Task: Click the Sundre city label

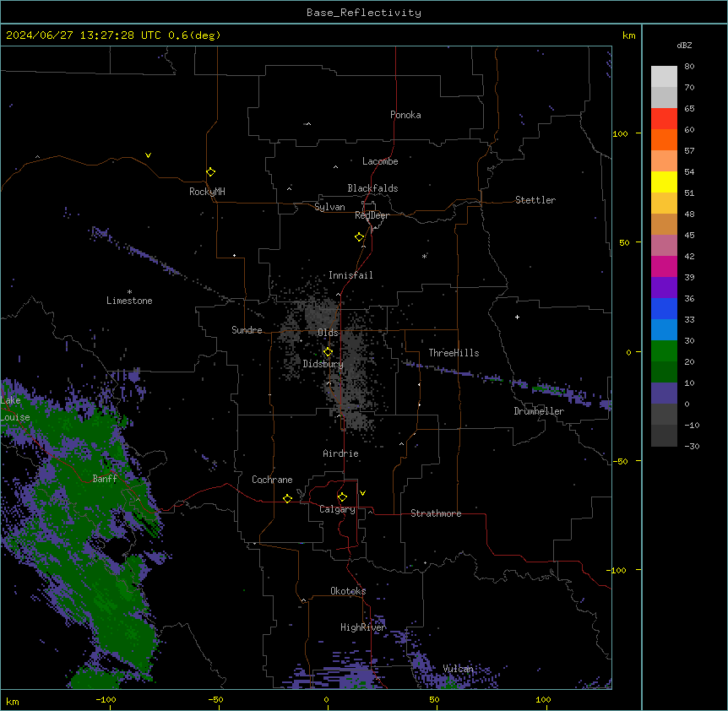Action: coord(247,330)
